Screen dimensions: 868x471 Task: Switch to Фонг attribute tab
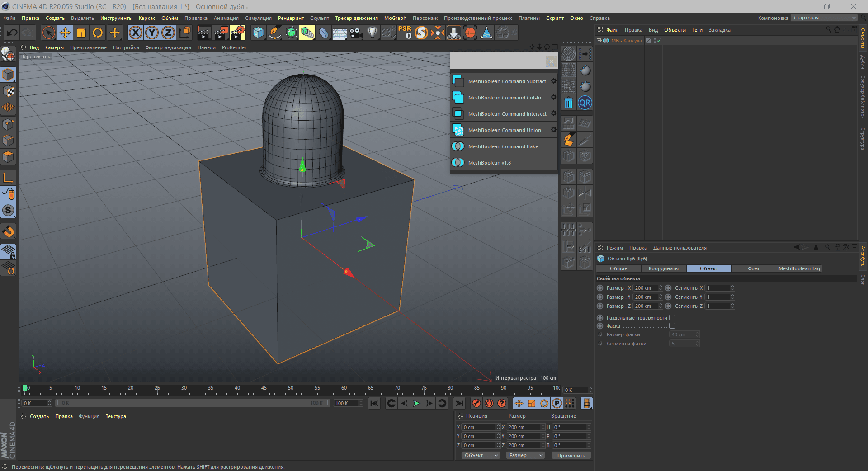tap(754, 268)
